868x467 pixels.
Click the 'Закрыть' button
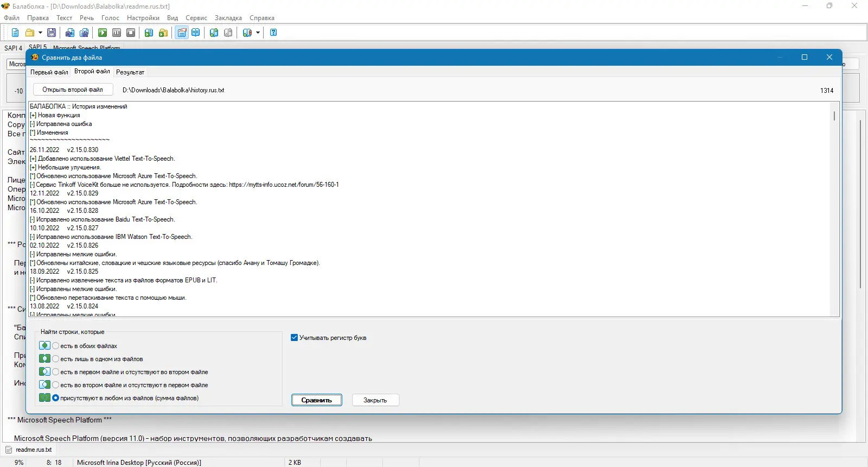[x=375, y=400]
